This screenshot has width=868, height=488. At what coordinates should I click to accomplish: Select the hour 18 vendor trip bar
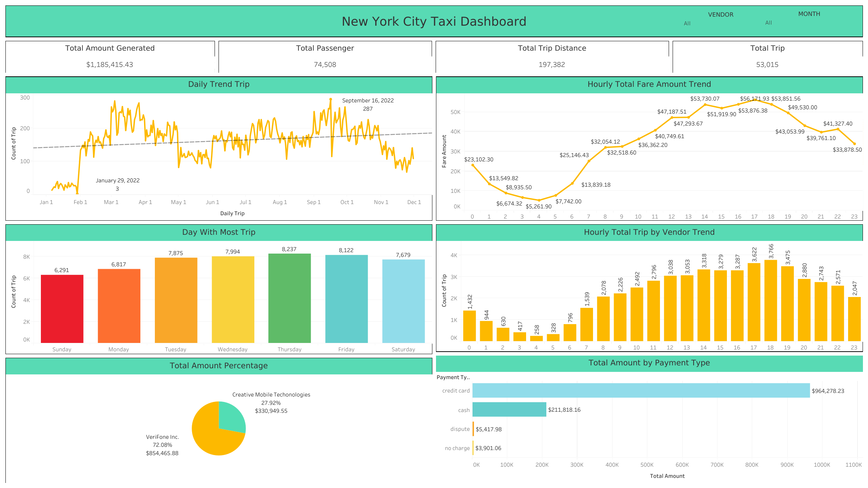click(x=770, y=300)
